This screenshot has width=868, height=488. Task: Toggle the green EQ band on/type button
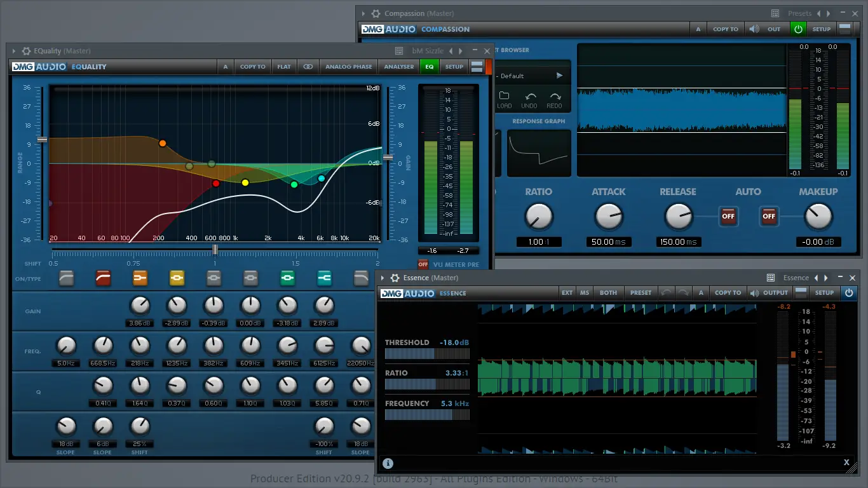coord(287,278)
